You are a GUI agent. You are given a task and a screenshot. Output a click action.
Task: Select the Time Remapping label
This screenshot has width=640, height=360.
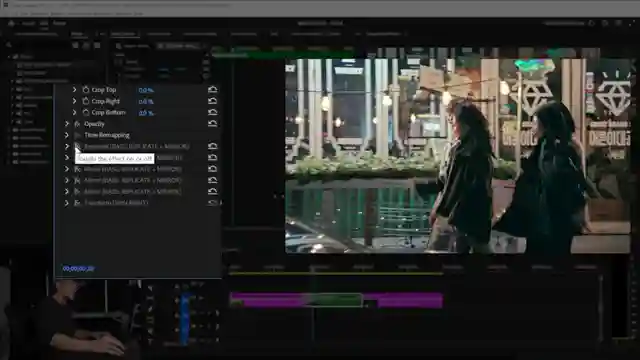coord(107,135)
